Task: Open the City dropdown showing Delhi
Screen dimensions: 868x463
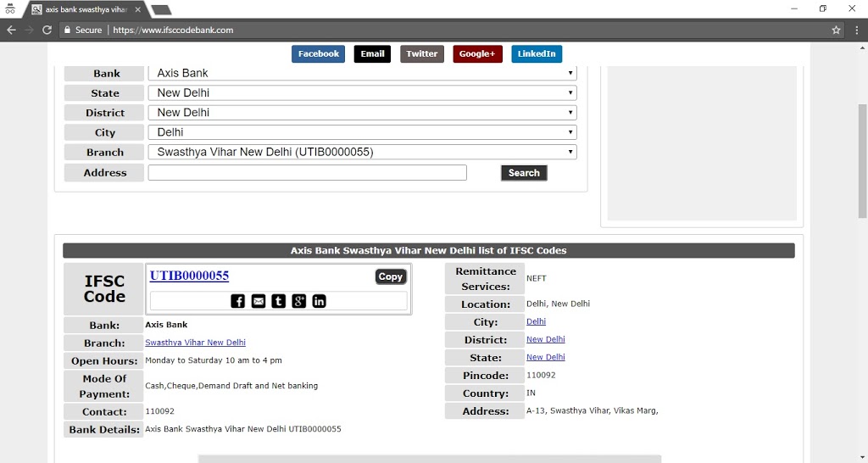Action: (x=363, y=132)
